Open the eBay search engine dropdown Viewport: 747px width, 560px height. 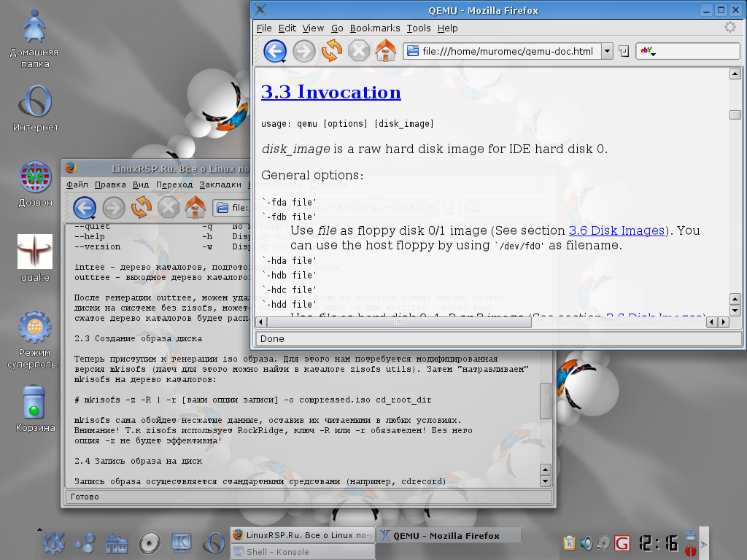(647, 52)
